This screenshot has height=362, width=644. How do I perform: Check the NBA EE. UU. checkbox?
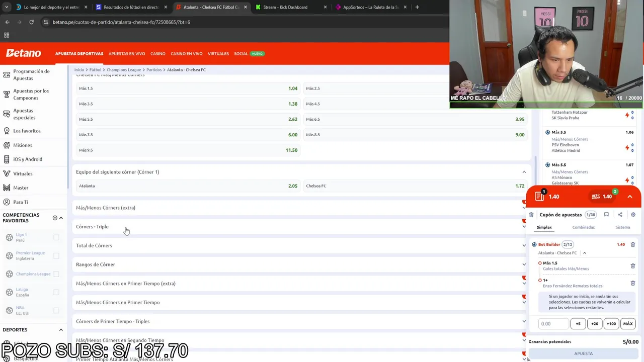click(56, 310)
